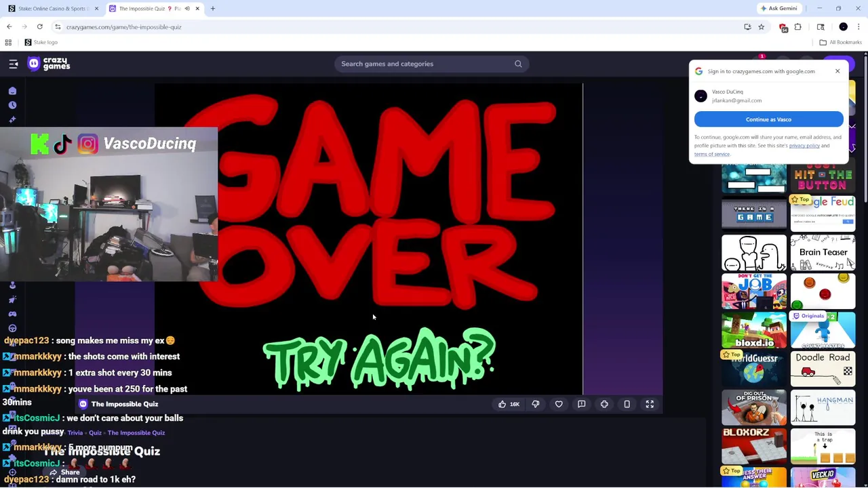The height and width of the screenshot is (488, 868).
Task: Open Google Feud game thumbnail
Action: pos(823,213)
